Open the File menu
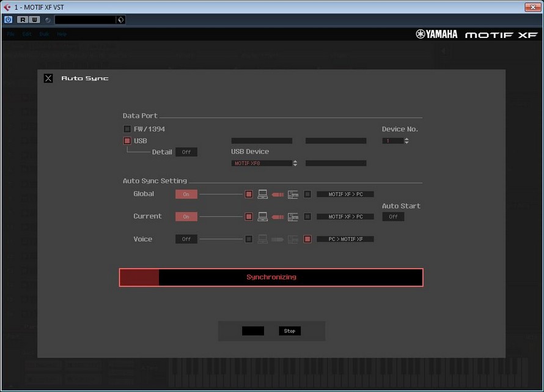 10,34
